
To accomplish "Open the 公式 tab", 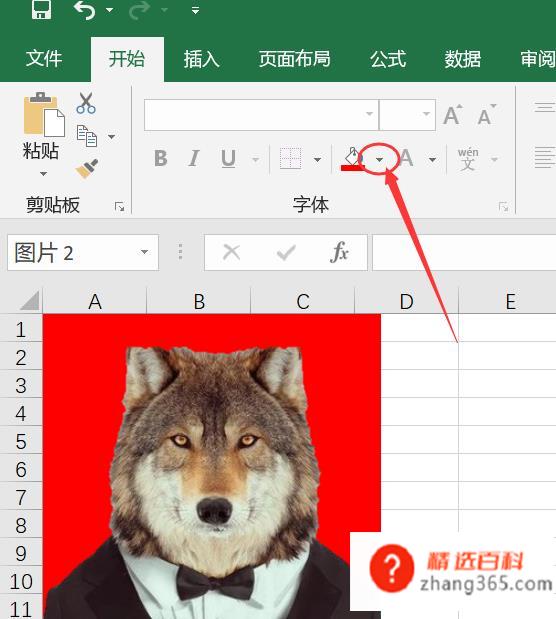I will point(388,59).
